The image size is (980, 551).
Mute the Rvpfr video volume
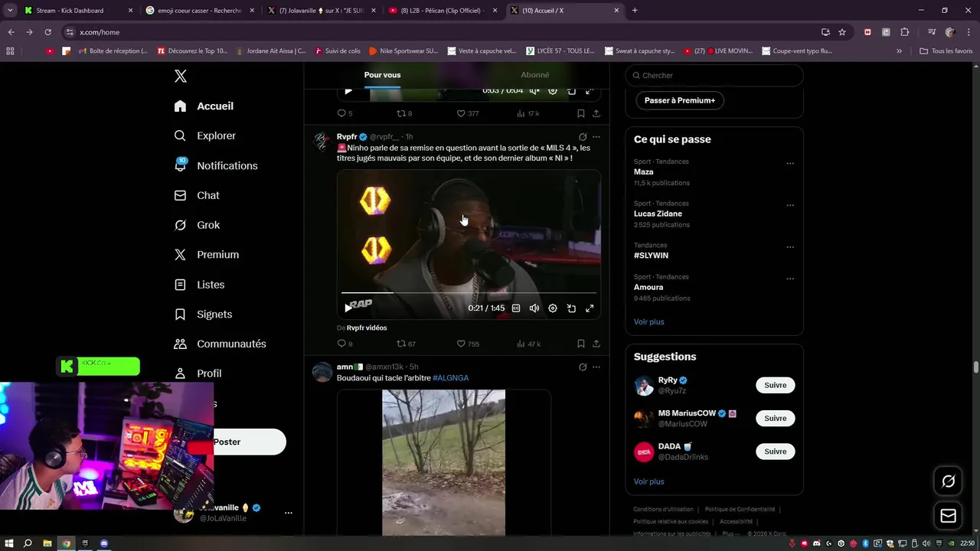[x=534, y=308]
